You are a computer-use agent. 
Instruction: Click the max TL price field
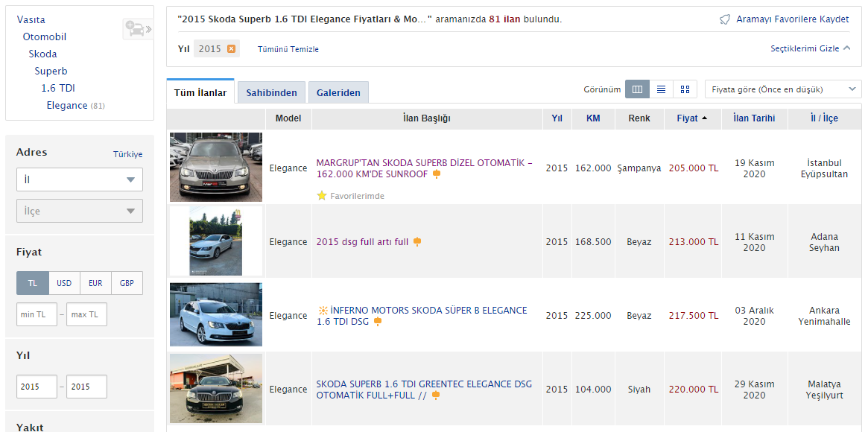click(x=87, y=314)
